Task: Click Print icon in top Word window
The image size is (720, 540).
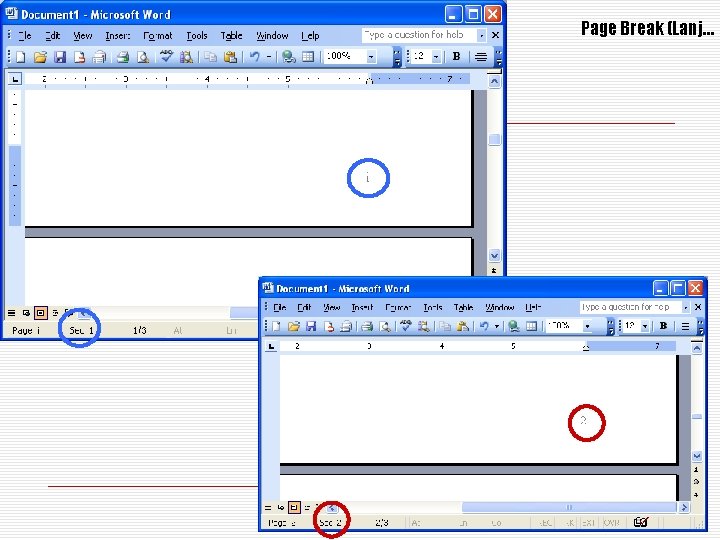Action: [122, 57]
